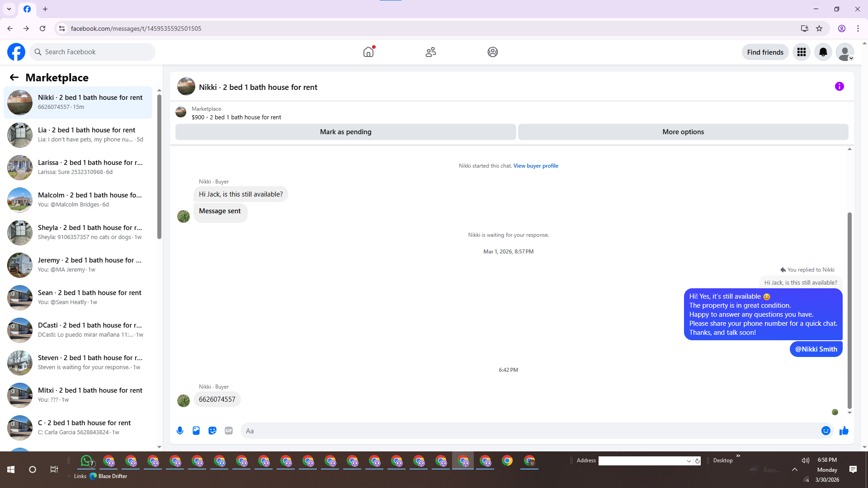Click the voice clip microphone icon
The height and width of the screenshot is (488, 868).
pos(180,431)
